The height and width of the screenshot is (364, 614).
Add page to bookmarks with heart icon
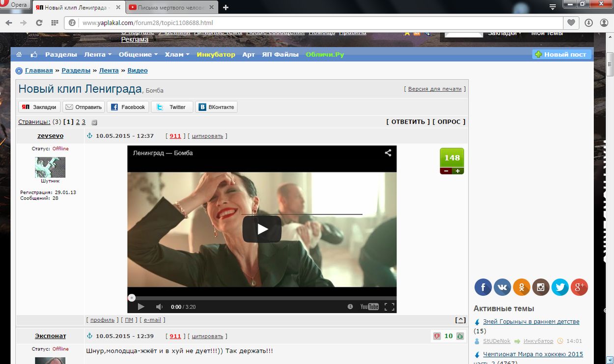[x=571, y=23]
